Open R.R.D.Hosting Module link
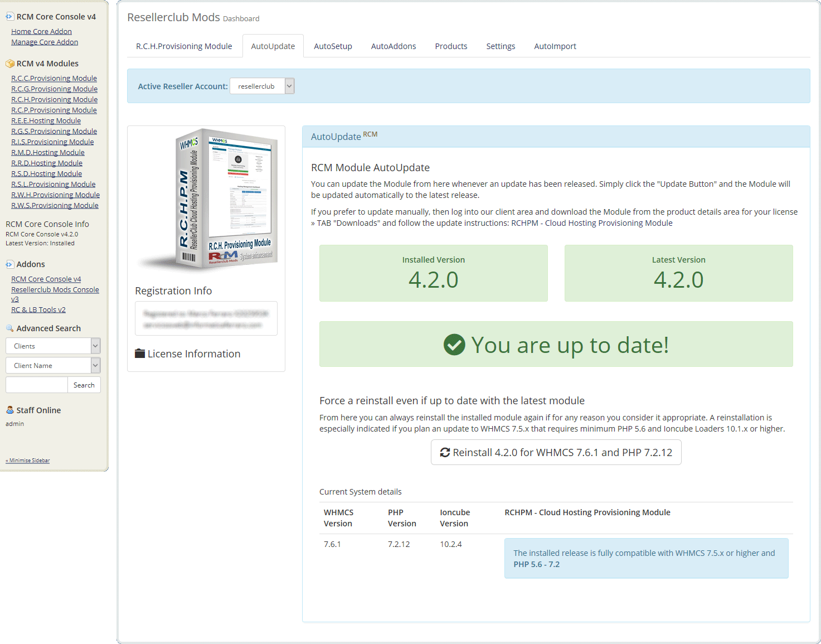 [47, 163]
